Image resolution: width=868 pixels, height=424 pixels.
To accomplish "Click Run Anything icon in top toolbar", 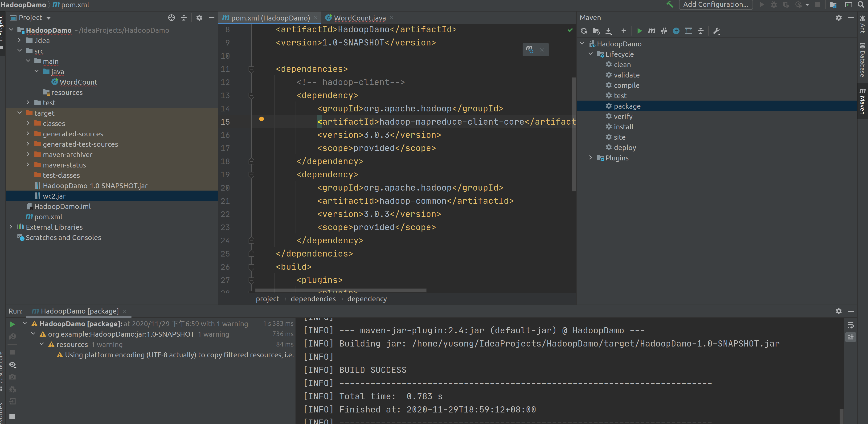I will click(848, 5).
